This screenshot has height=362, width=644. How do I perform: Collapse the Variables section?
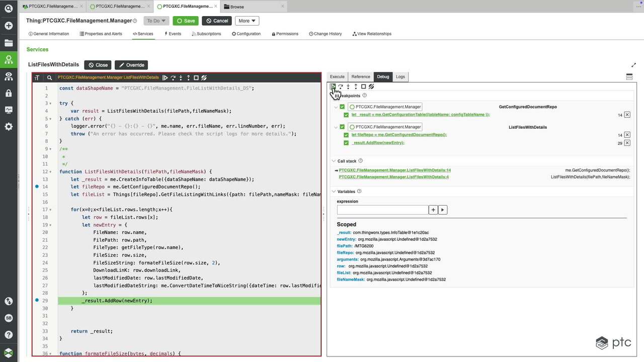tap(334, 192)
